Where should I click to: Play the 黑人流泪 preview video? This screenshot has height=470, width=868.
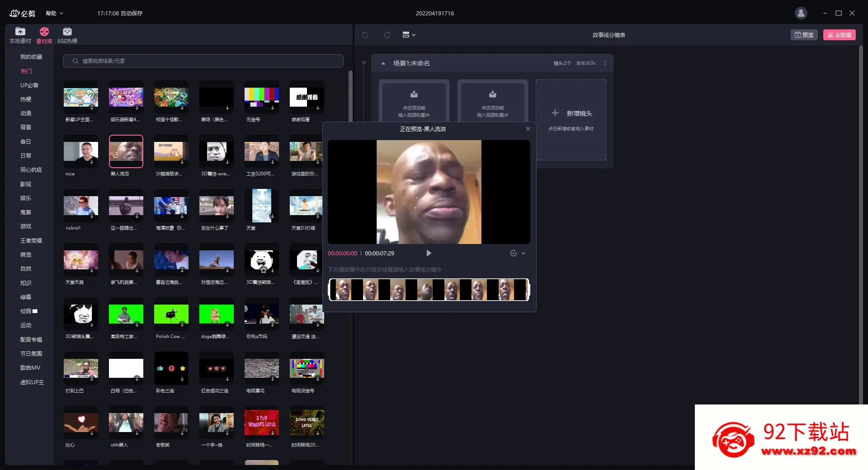click(x=429, y=253)
